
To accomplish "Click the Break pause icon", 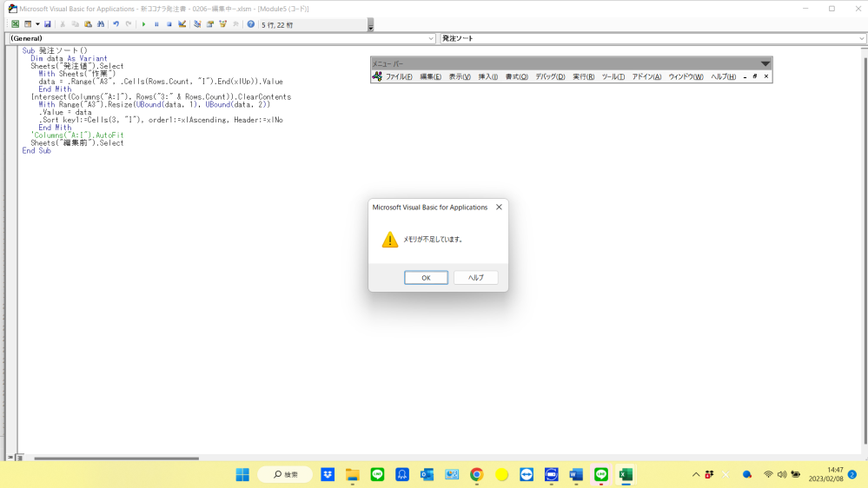I will 156,24.
